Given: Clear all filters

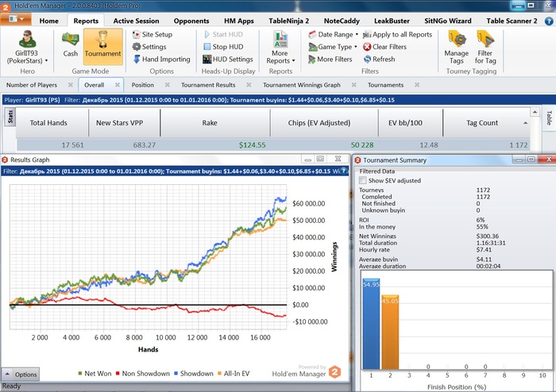Looking at the screenshot, I should coord(384,47).
